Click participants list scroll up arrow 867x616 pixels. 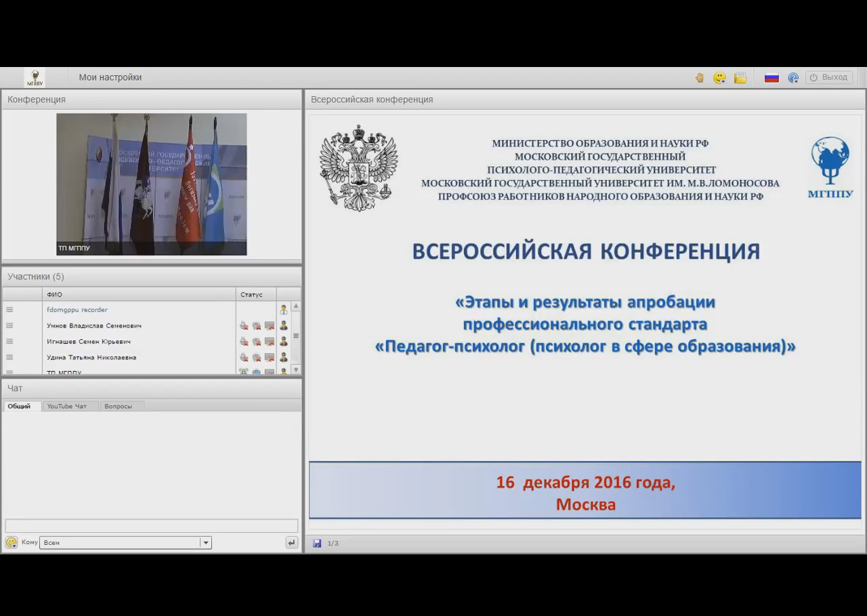point(296,306)
